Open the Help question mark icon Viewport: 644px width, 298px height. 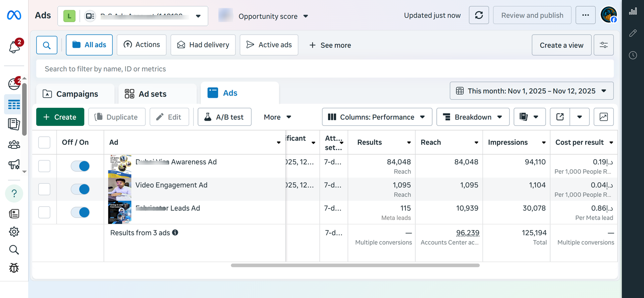point(14,193)
